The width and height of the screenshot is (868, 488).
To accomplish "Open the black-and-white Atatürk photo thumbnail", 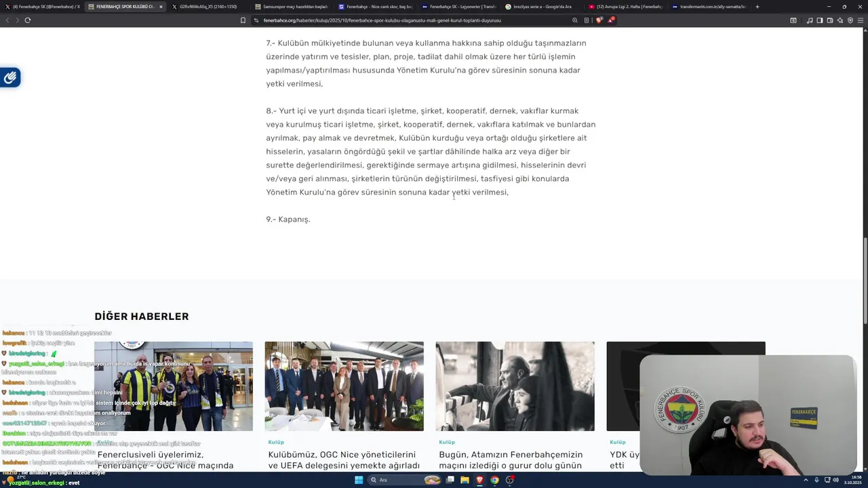I will point(515,386).
